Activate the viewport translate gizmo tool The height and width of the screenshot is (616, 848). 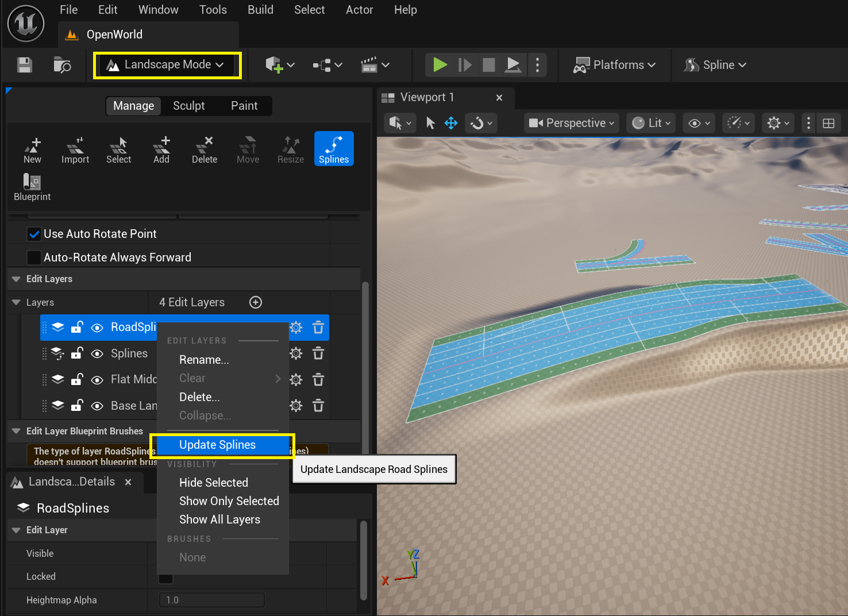(451, 123)
